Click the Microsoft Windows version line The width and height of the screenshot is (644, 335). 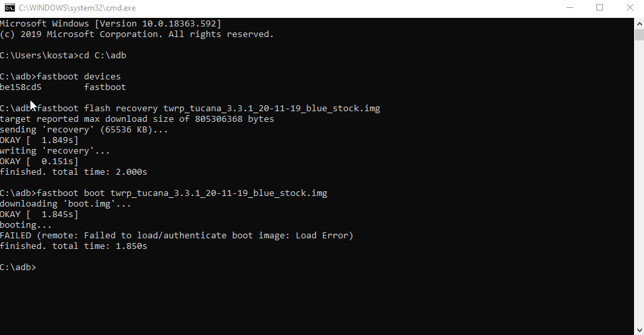point(110,24)
